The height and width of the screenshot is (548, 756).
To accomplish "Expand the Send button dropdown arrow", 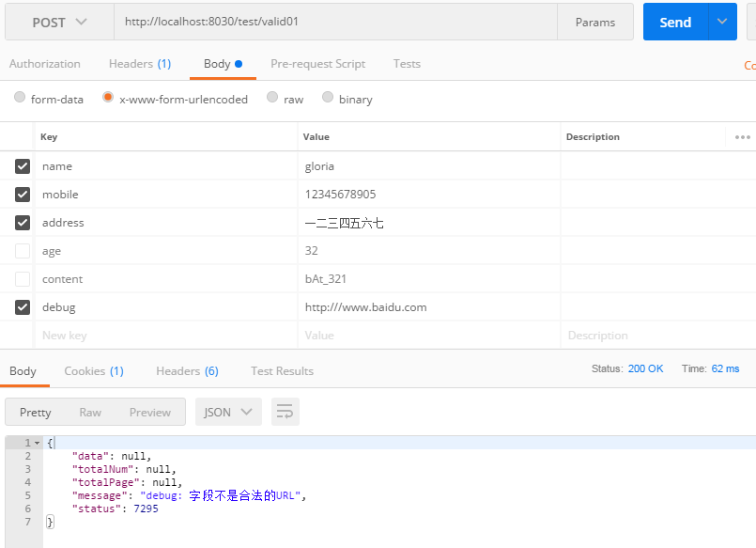I will (721, 22).
